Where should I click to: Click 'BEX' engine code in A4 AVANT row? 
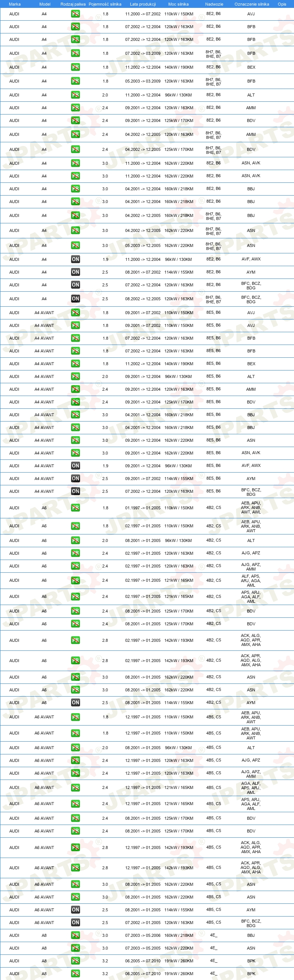click(252, 364)
